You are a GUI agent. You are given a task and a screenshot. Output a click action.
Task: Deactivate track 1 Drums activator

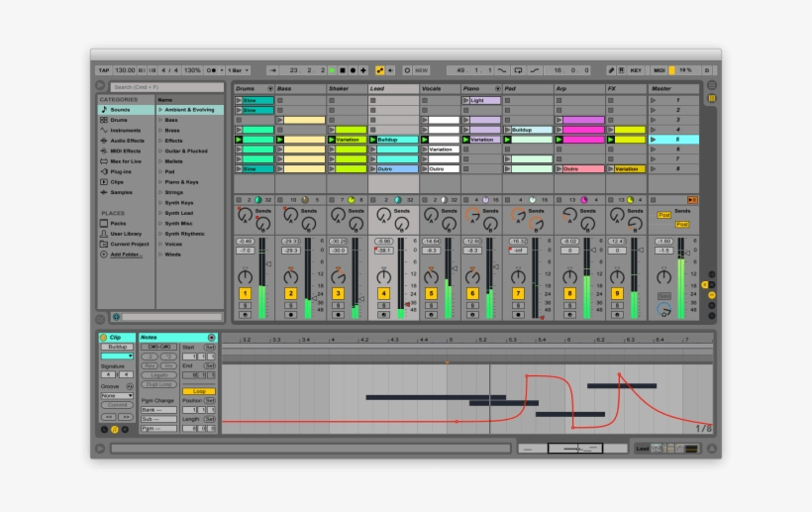click(x=245, y=293)
